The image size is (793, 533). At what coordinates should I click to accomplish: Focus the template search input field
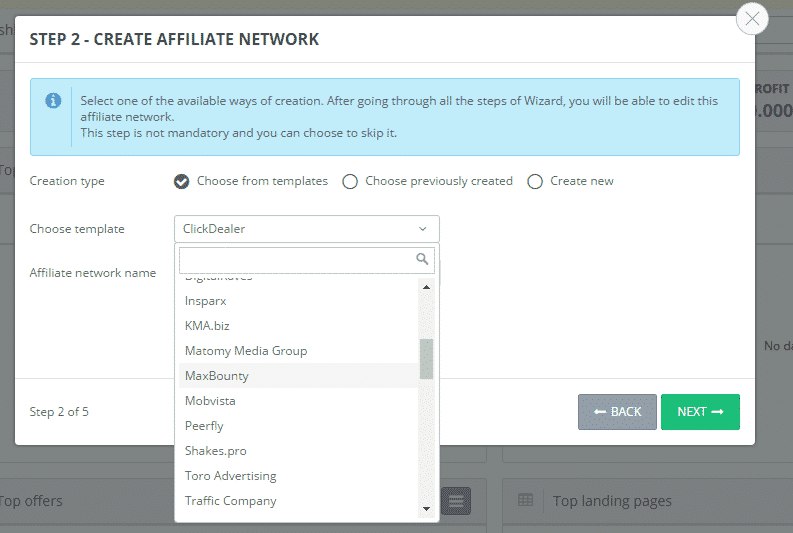296,260
